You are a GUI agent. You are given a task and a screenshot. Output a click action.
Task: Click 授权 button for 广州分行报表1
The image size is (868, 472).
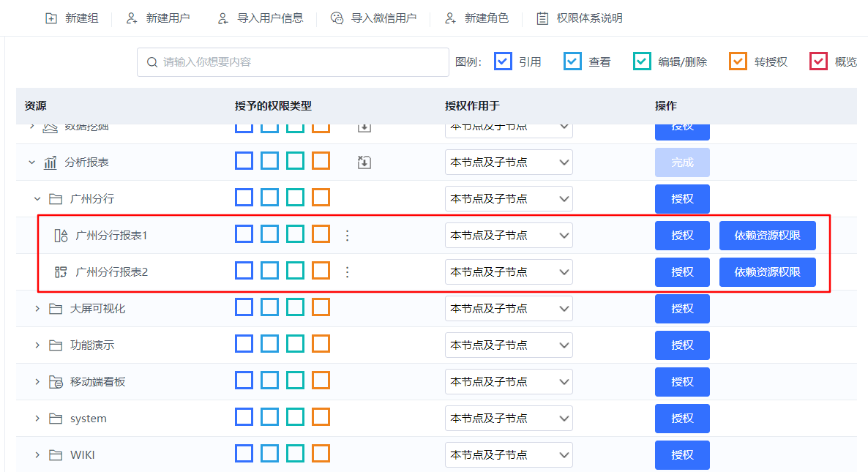click(x=682, y=236)
